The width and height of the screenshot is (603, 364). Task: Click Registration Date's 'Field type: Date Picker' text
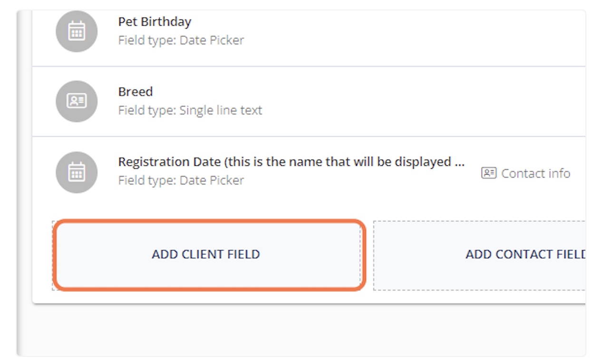point(181,181)
